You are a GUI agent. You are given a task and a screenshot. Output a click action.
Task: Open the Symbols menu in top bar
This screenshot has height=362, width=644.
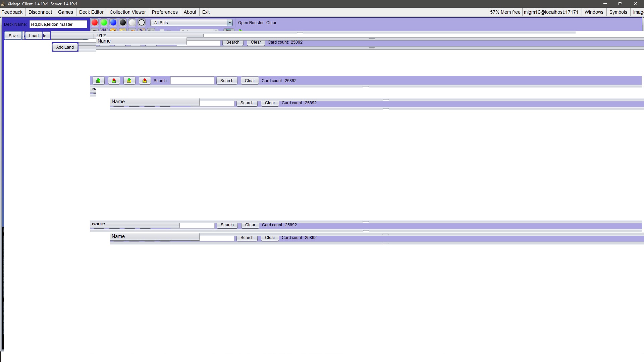618,12
